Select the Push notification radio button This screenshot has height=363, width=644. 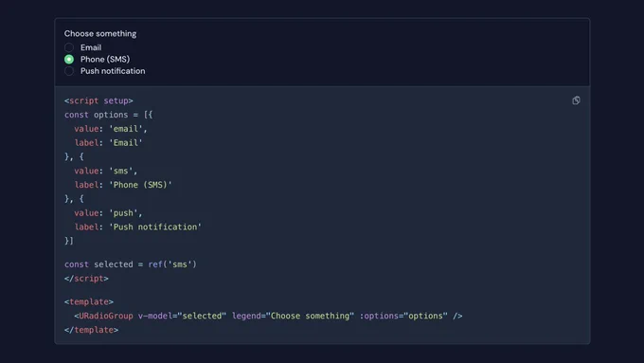pyautogui.click(x=69, y=71)
